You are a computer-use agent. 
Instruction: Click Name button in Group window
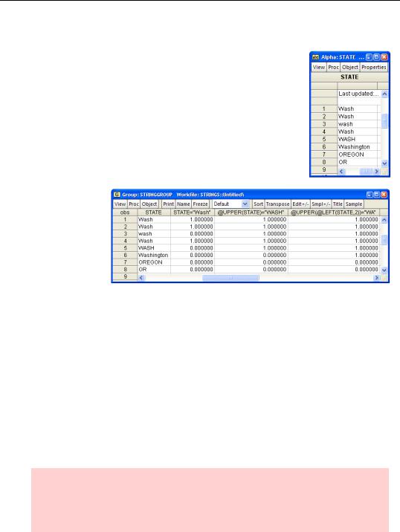click(x=184, y=204)
